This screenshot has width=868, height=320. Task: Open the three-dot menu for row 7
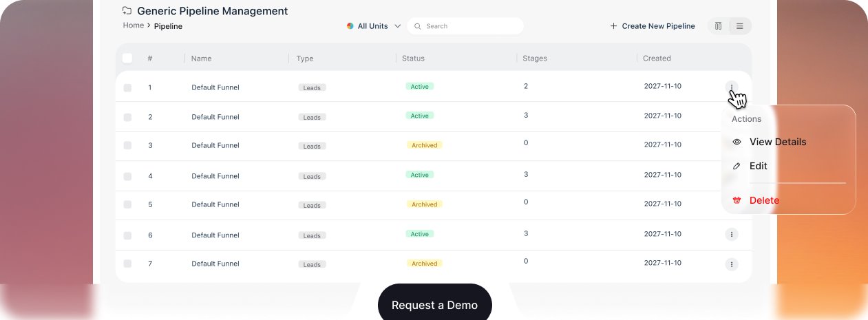pos(732,264)
